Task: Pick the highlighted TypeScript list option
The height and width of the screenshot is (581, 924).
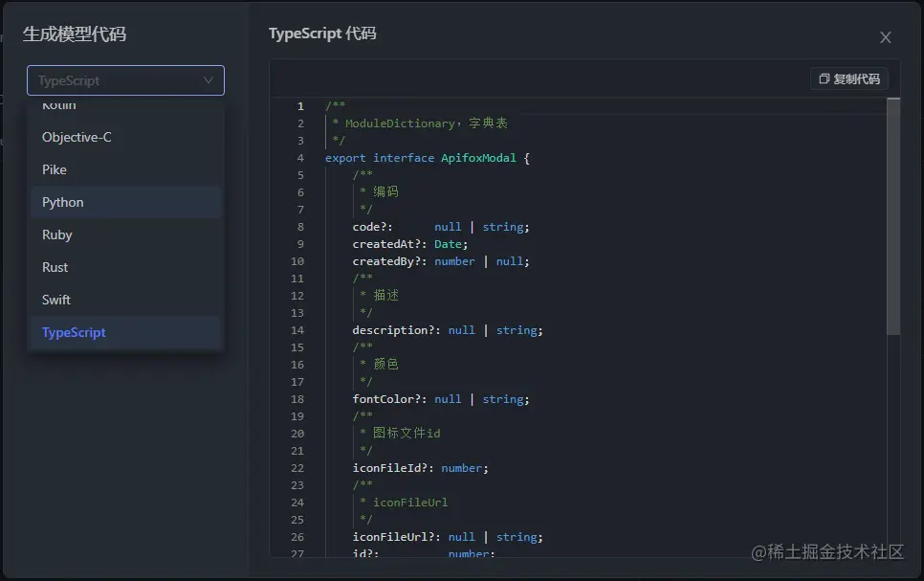Action: [x=125, y=332]
